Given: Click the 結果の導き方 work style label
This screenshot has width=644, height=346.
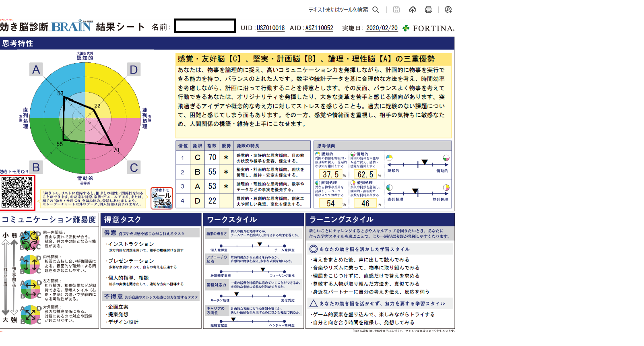Looking at the screenshot, I should [x=217, y=234].
